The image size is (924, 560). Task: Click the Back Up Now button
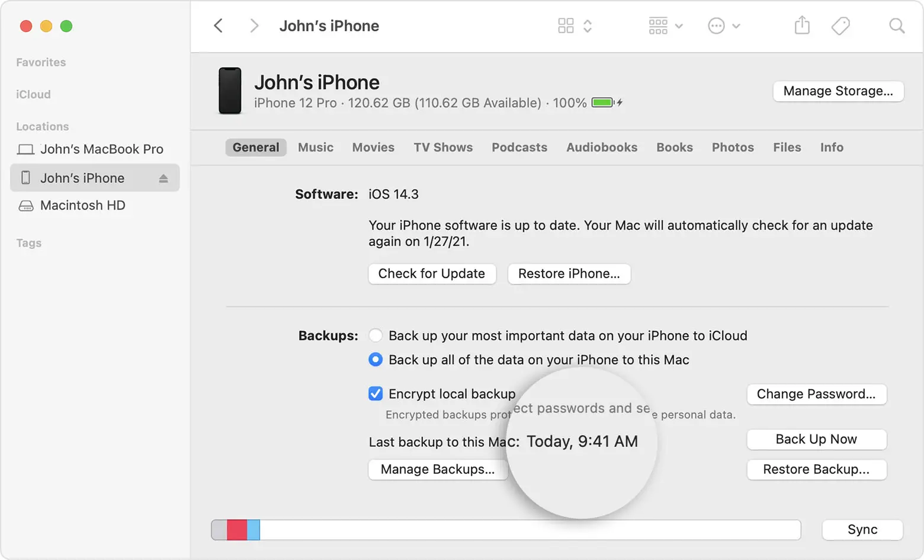[x=816, y=439]
